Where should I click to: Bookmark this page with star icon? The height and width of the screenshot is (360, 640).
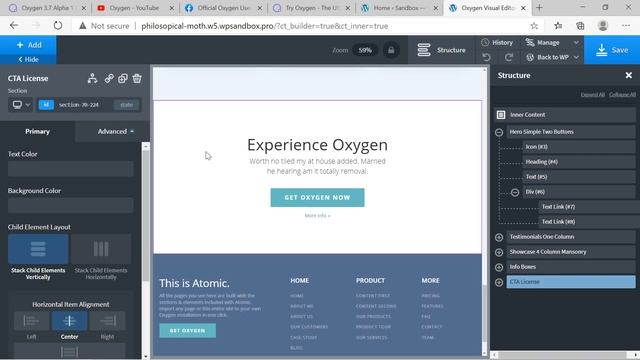pos(534,26)
